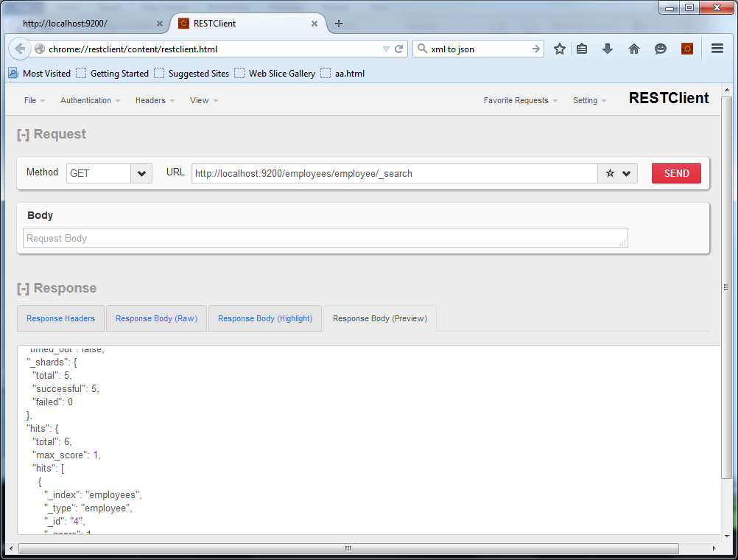
Task: Bookmark this page with the star icon
Action: (x=559, y=49)
